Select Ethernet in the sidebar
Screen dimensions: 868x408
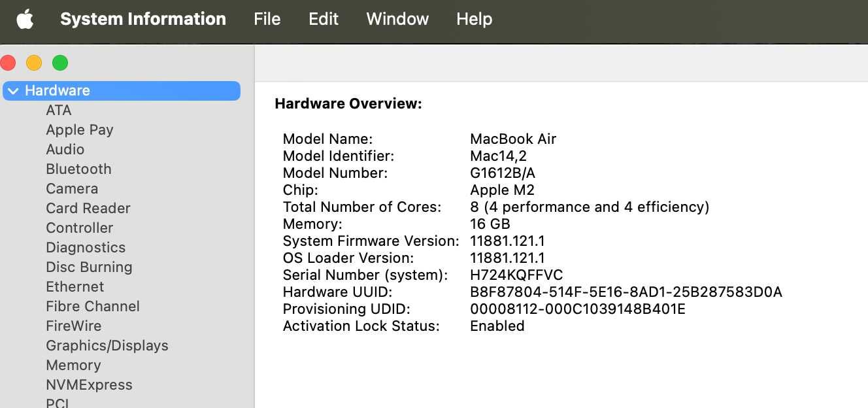[x=75, y=287]
